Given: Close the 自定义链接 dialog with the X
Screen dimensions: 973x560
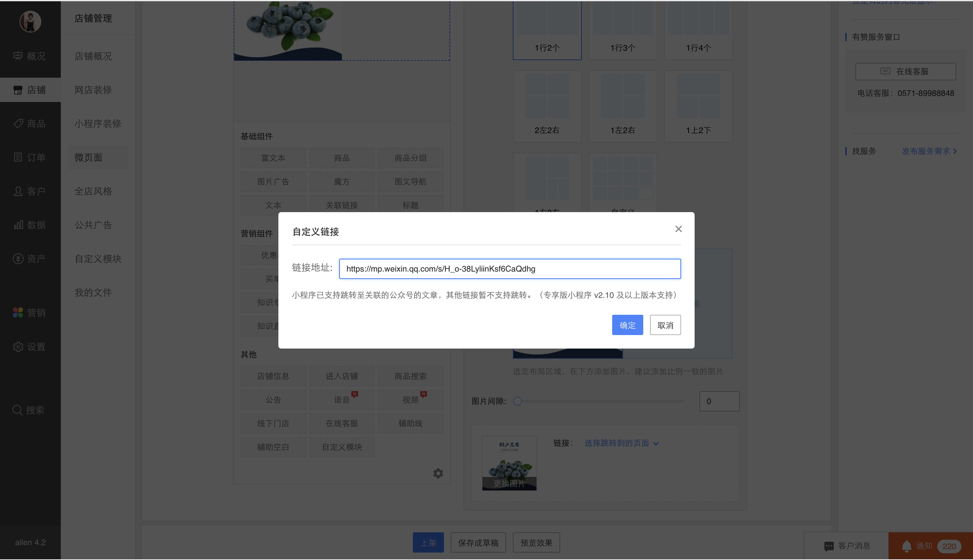Looking at the screenshot, I should pos(678,229).
